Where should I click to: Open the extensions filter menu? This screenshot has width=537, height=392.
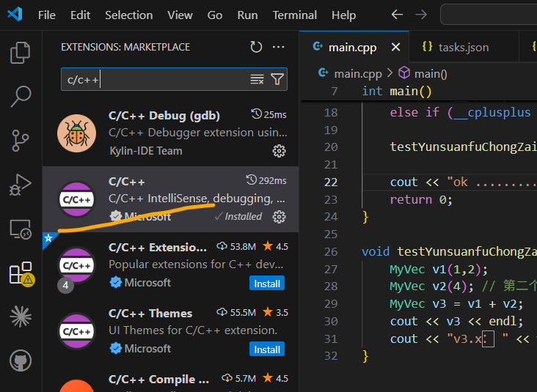click(277, 79)
